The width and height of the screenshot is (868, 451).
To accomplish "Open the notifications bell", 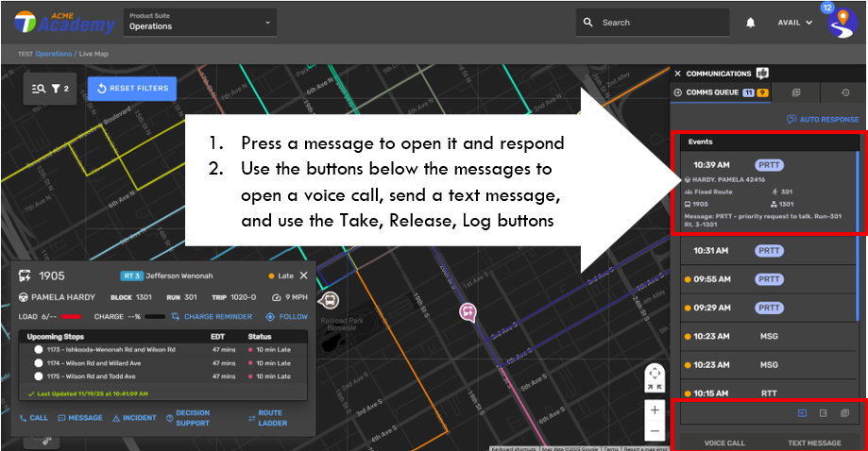I will click(751, 23).
